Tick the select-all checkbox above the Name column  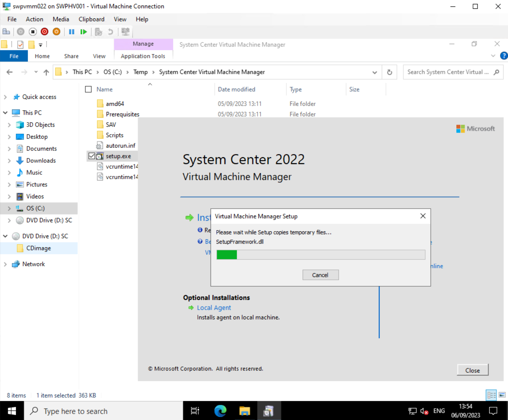coord(88,89)
